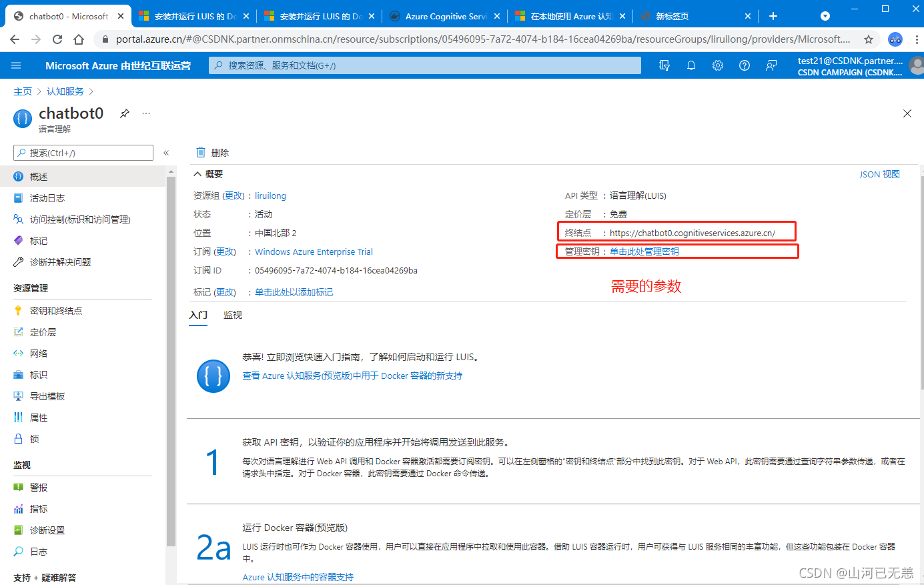Go back to the previous page
The width and height of the screenshot is (924, 585).
tap(15, 39)
